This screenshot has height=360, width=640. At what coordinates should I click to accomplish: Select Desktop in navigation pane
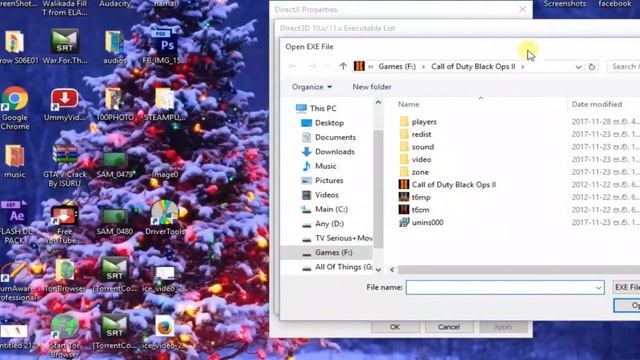(x=322, y=123)
